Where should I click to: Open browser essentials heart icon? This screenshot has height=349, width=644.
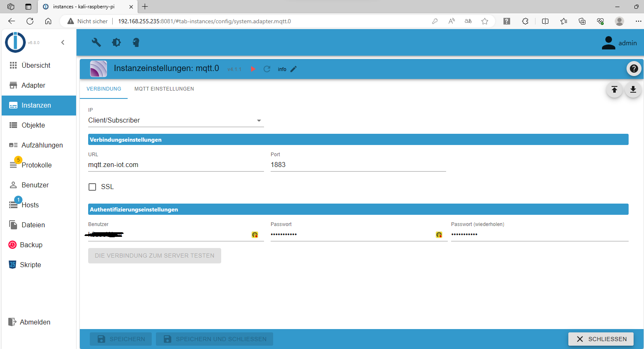tap(600, 21)
